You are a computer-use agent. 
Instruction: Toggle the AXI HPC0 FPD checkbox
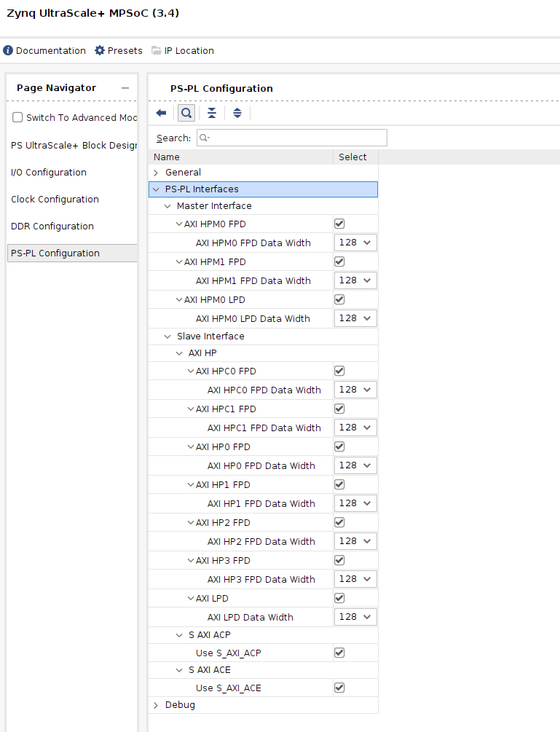339,371
